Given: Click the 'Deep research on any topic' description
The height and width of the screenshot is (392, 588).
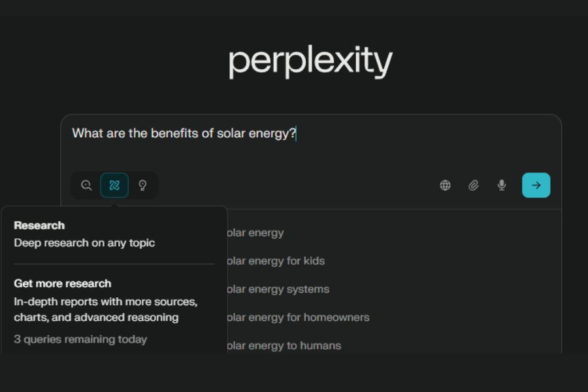Looking at the screenshot, I should (84, 243).
